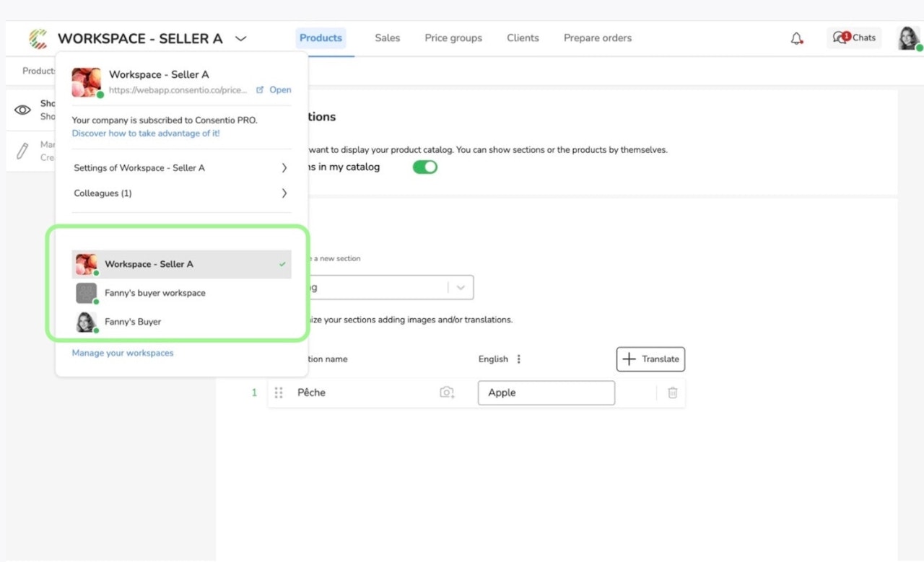Click the eye icon in left sidebar

click(x=23, y=110)
